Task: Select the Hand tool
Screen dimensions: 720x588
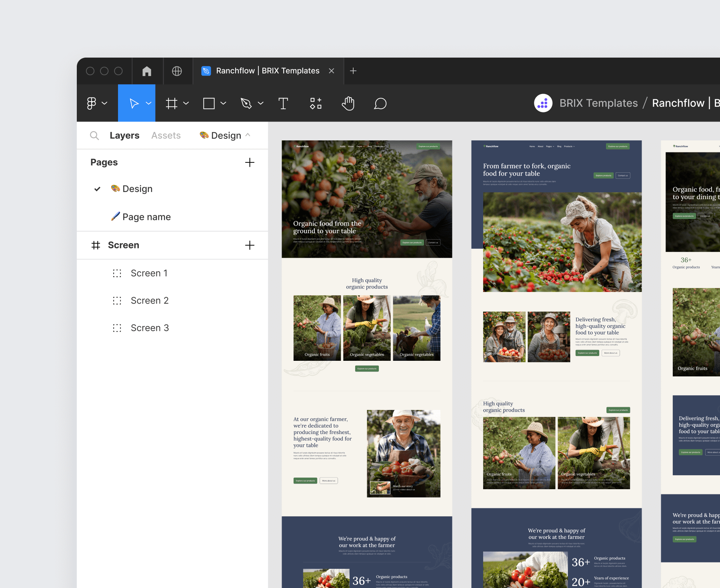Action: click(x=348, y=103)
